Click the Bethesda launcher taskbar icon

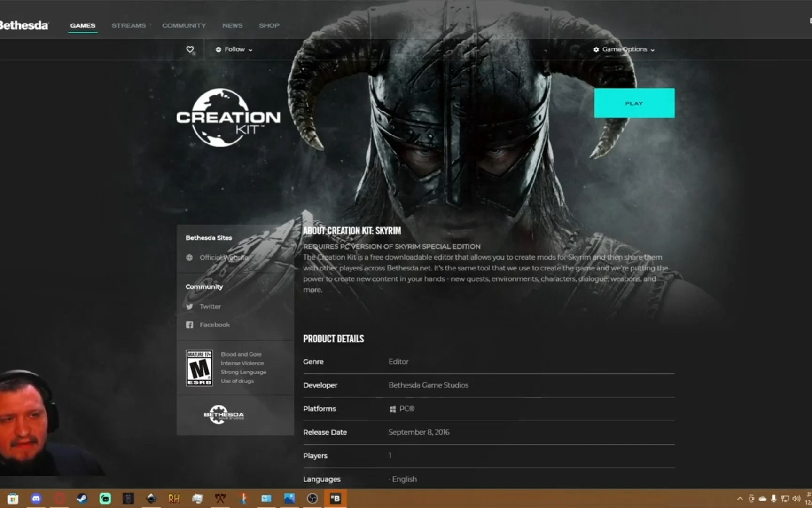click(336, 499)
